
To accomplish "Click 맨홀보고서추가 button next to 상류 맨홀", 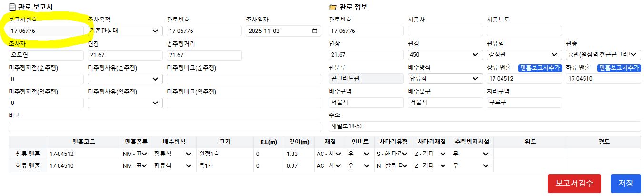I will tap(540, 68).
